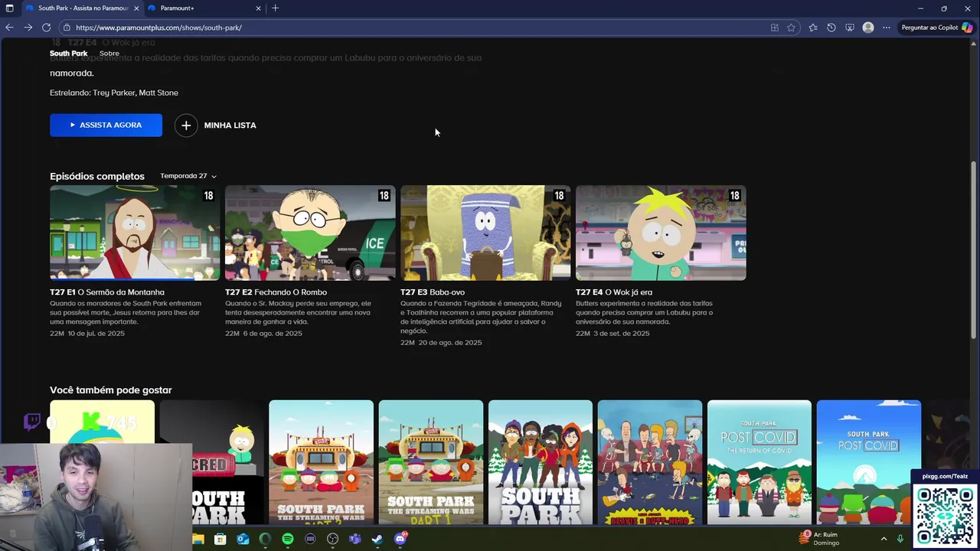
Task: Open Microsoft Teams from taskbar
Action: 355,539
